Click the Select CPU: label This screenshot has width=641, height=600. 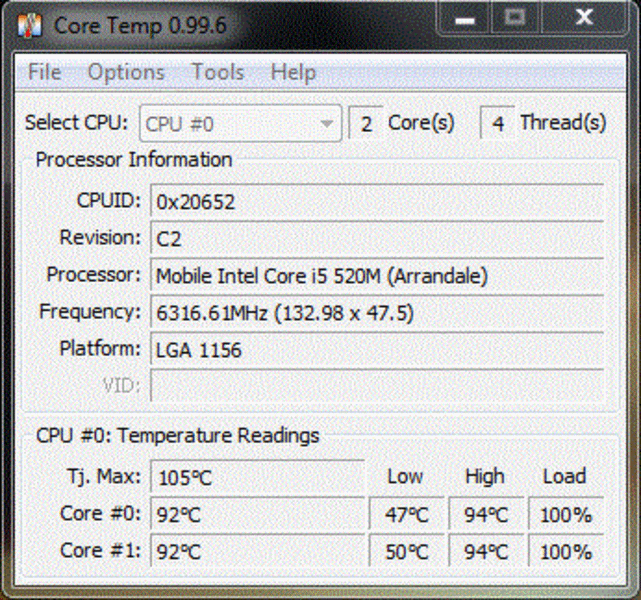76,122
